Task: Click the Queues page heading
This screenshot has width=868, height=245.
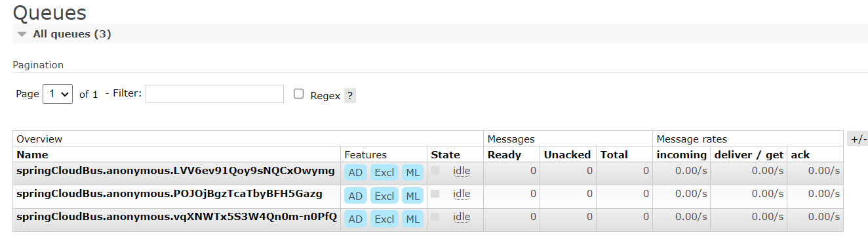Action: coord(50,12)
